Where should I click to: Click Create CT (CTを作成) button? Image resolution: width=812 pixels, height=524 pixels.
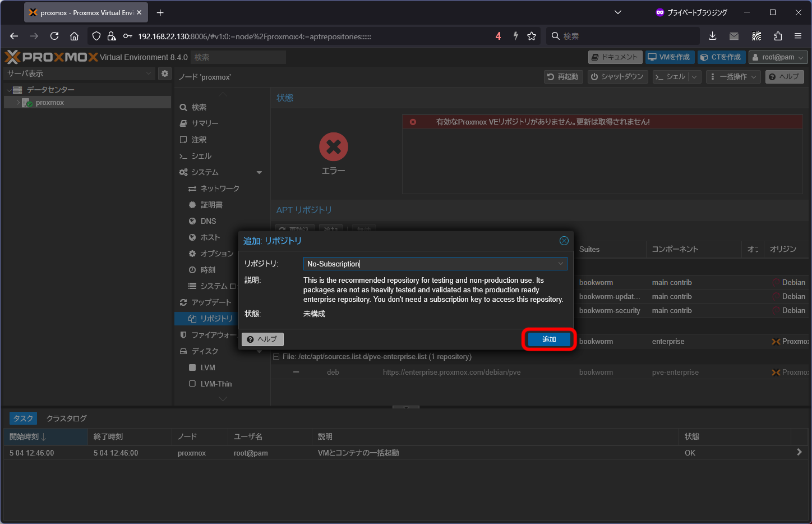[x=721, y=57]
